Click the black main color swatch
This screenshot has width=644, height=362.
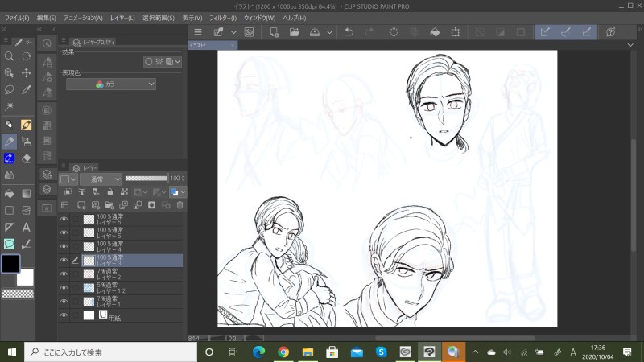pos(10,264)
